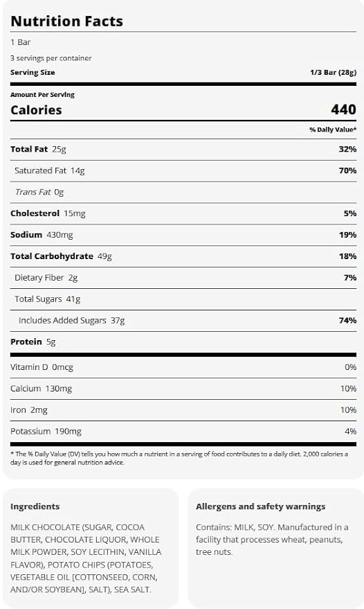Click the Protein 5g row

(183, 342)
